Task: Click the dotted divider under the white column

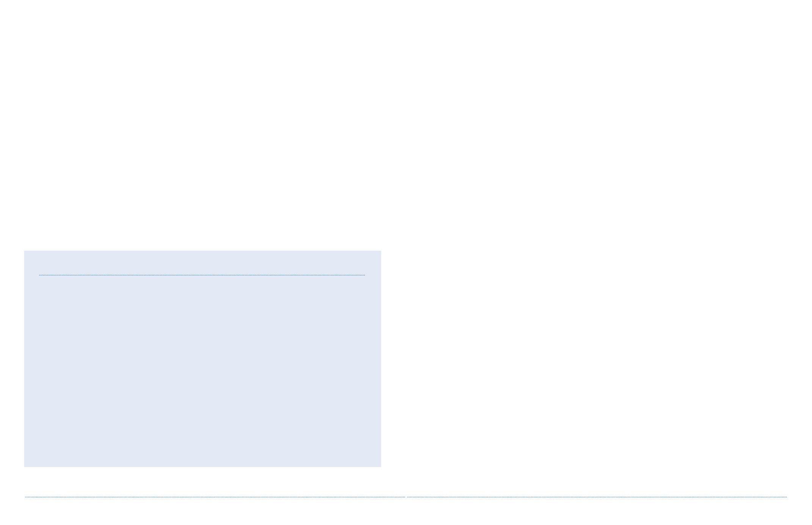Action: click(597, 497)
